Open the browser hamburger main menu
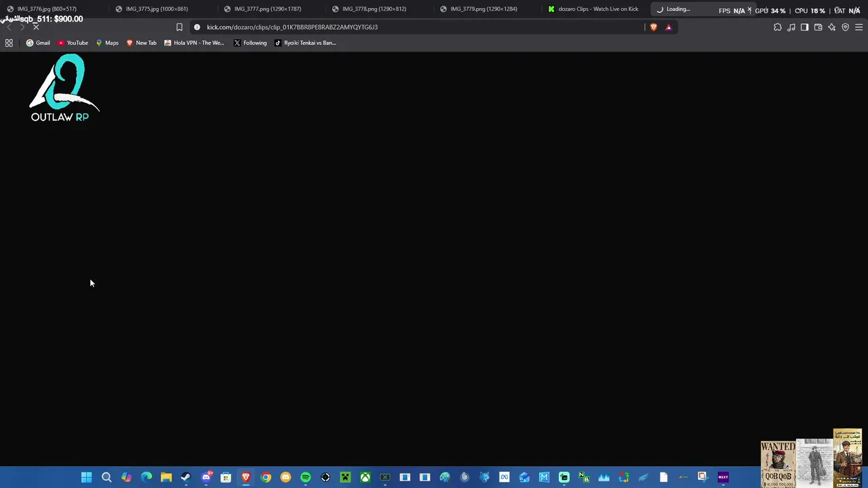The height and width of the screenshot is (488, 868). (x=859, y=27)
